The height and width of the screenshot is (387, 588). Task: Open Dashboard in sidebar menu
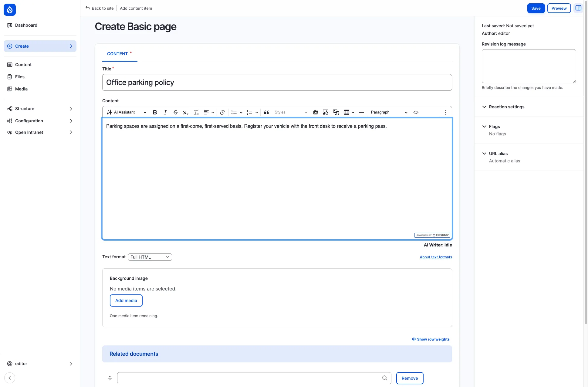[x=40, y=25]
